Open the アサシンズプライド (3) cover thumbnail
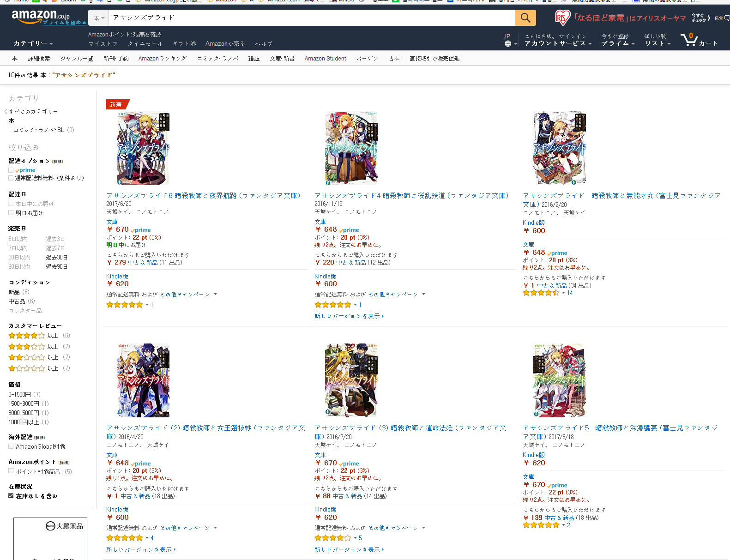Image resolution: width=730 pixels, height=560 pixels. pos(351,380)
